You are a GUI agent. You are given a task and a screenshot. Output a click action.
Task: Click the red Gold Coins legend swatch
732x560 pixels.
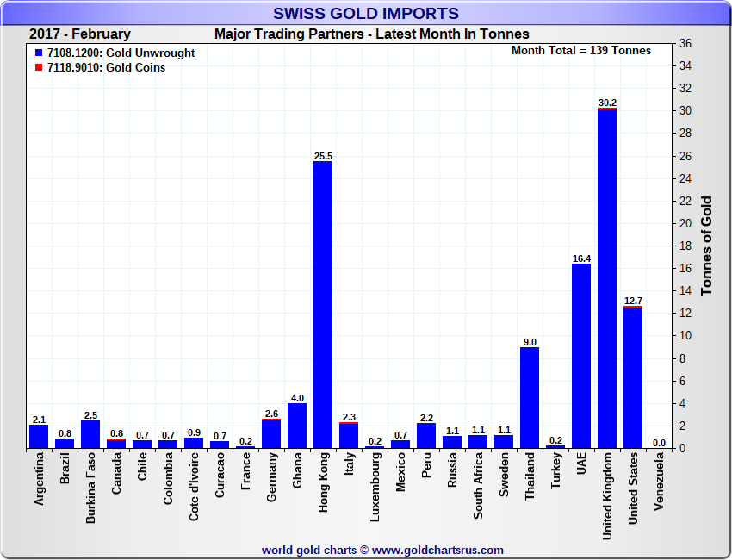[x=39, y=67]
